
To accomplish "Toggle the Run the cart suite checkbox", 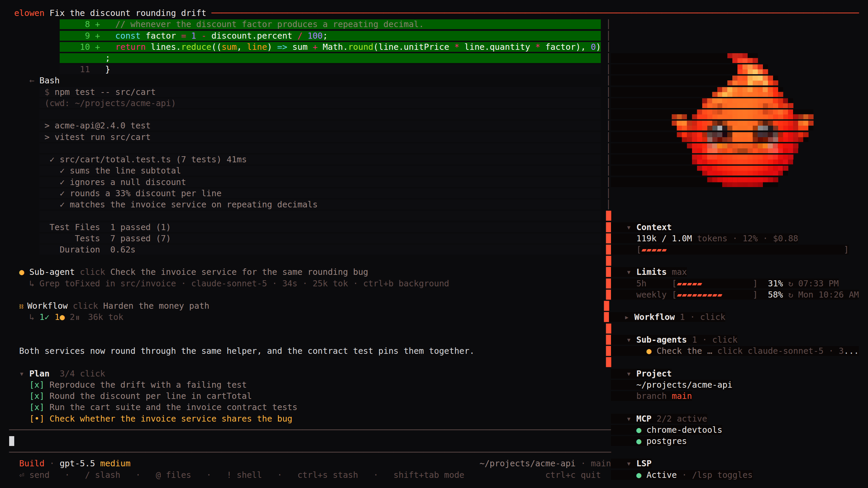I will coord(37,407).
